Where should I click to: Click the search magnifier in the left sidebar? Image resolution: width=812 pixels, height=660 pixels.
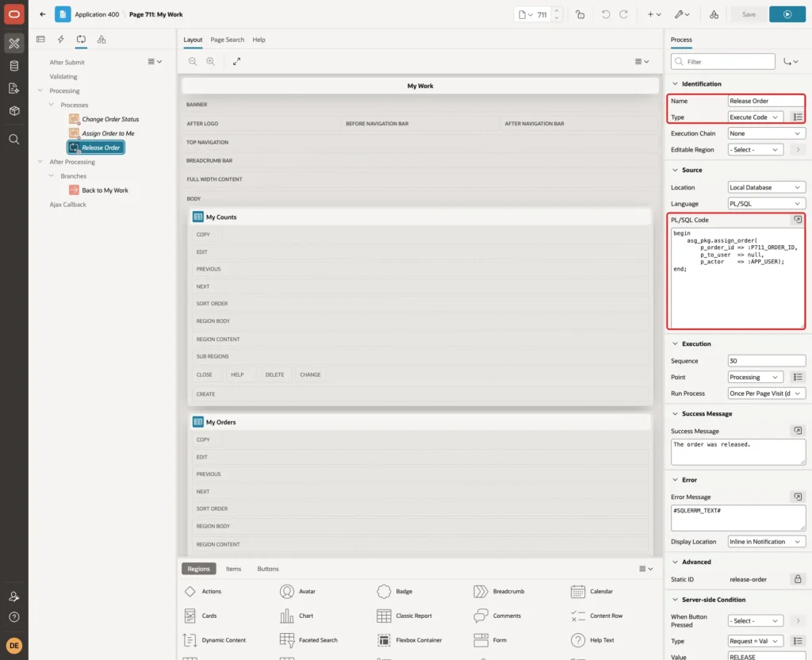(x=14, y=139)
